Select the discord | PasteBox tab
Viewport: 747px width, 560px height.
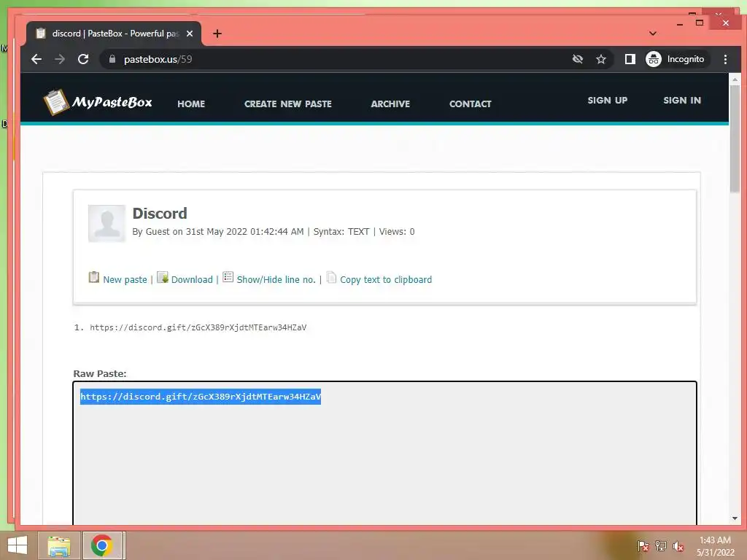[x=115, y=34]
